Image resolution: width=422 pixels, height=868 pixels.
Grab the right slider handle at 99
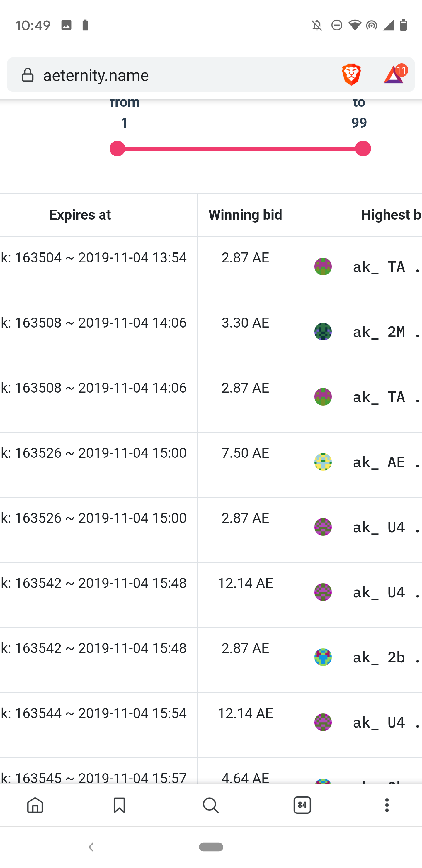coord(363,149)
